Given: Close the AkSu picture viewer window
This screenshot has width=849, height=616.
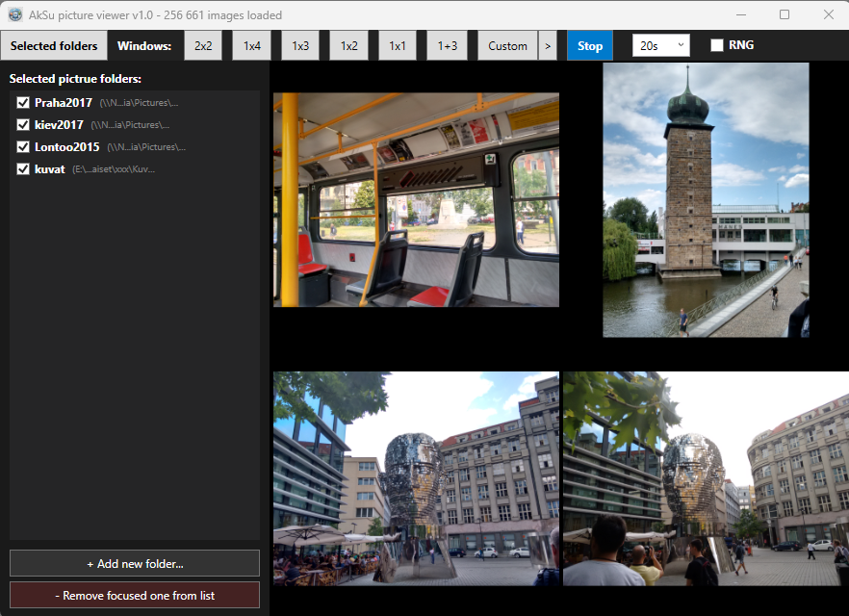Looking at the screenshot, I should click(x=829, y=14).
